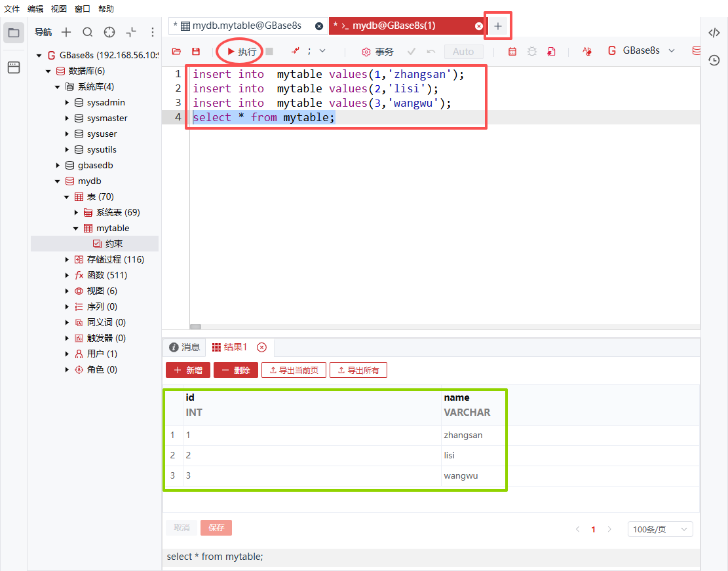The height and width of the screenshot is (571, 728).
Task: Open the file explorer sidebar panel icon
Action: 14,33
